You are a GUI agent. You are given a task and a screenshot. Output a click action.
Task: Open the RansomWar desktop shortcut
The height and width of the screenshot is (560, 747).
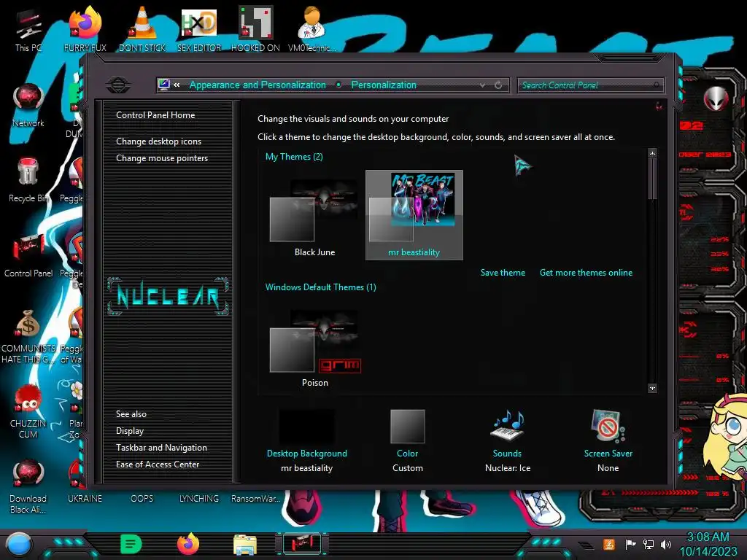click(256, 498)
